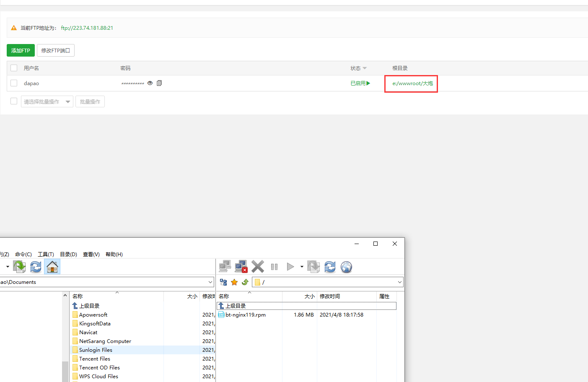Click the remote directory tree icon
The height and width of the screenshot is (382, 588).
pyautogui.click(x=223, y=282)
